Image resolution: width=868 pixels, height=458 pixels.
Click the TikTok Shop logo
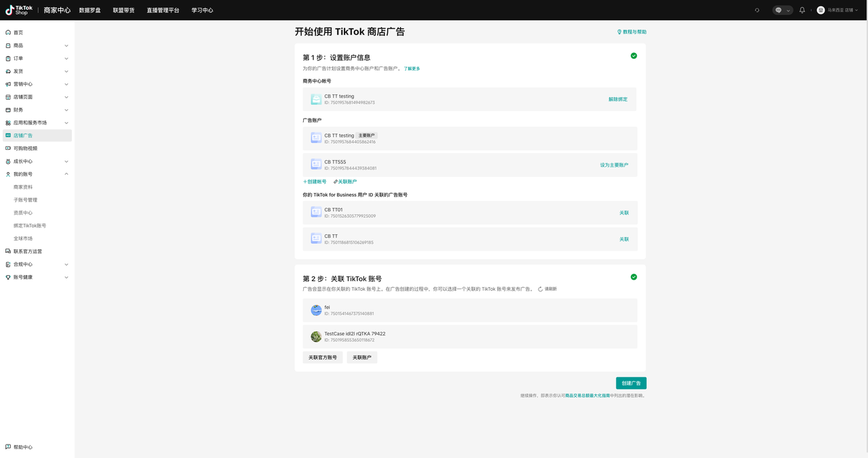point(19,10)
